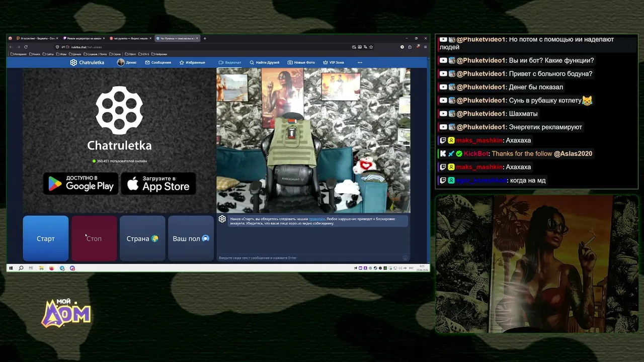Open the GTA 5 bookmarks folder

[143, 54]
